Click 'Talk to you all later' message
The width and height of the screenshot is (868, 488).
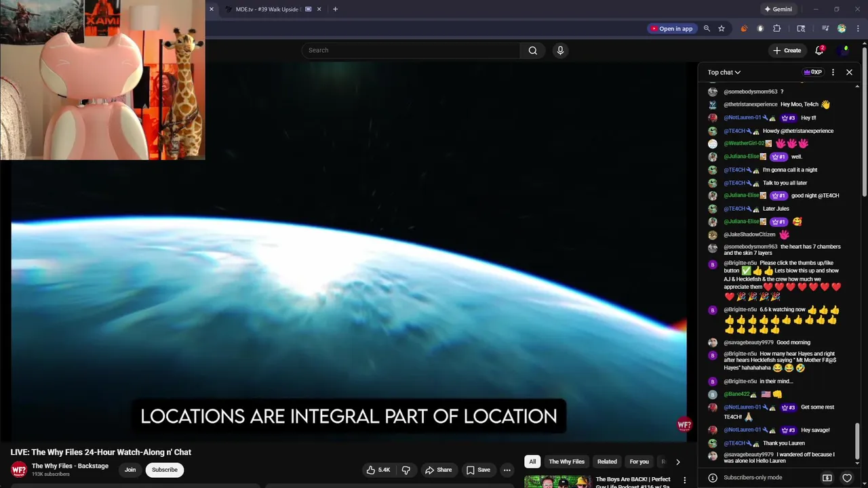coord(785,183)
